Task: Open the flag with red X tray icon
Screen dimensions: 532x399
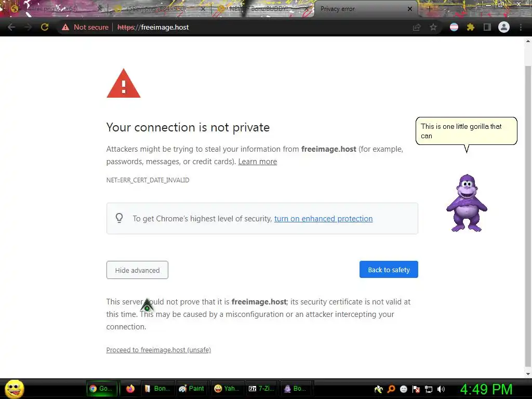Action: click(416, 389)
